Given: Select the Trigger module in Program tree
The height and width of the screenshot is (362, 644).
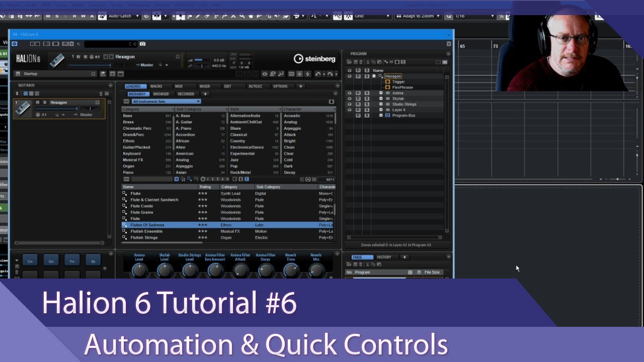Looking at the screenshot, I should [x=398, y=82].
